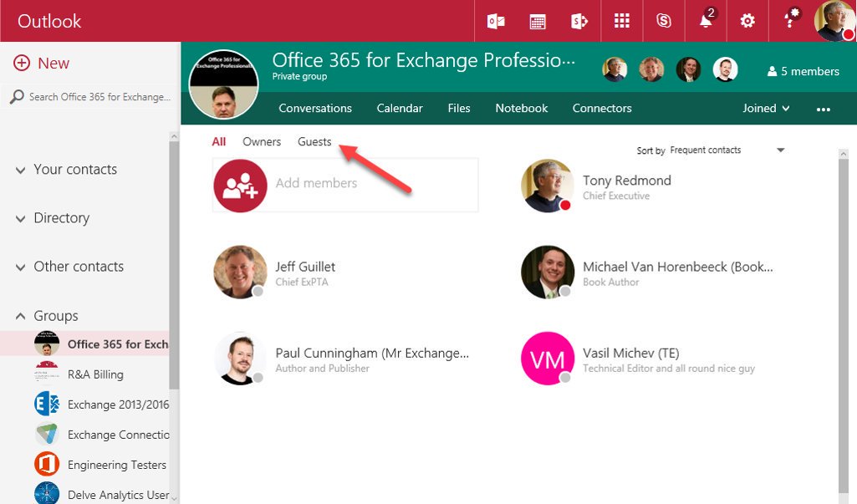Select the Exchange 2013/2016 group icon

[47, 405]
